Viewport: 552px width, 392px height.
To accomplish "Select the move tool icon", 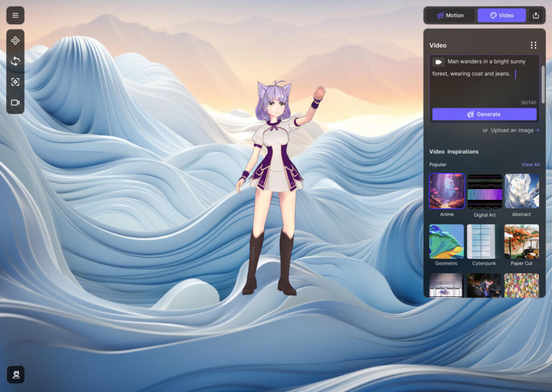I will (15, 41).
